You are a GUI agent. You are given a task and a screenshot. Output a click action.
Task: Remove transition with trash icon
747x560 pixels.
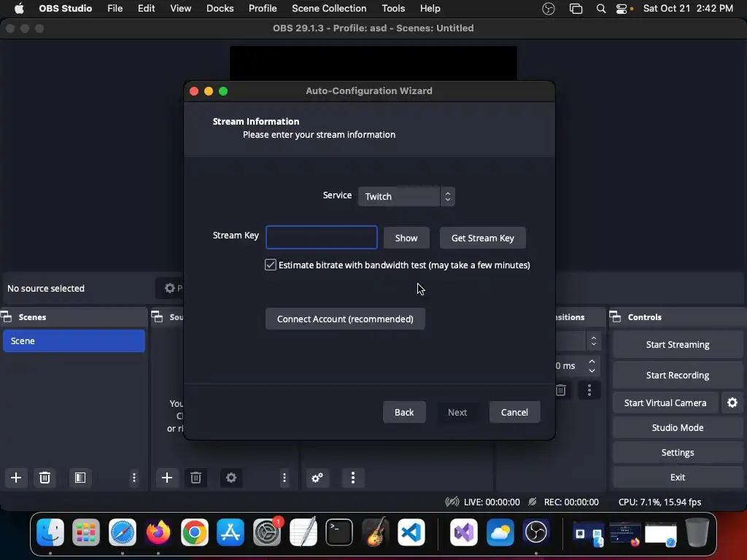tap(561, 391)
